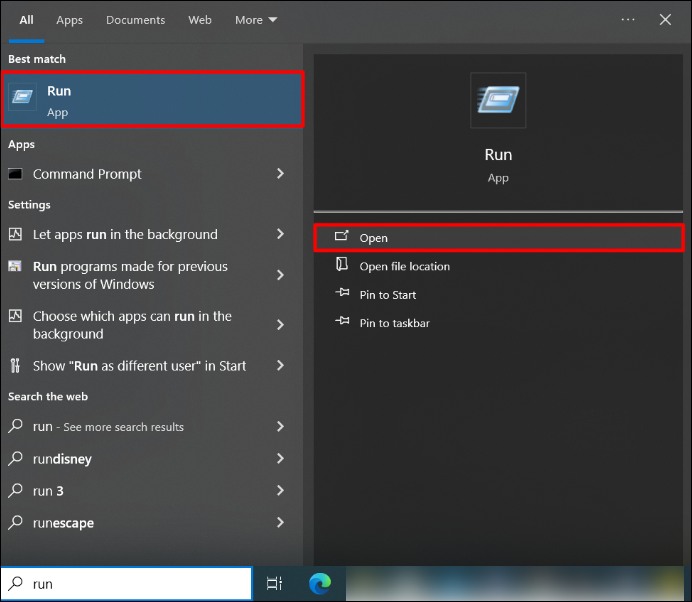Switch to the Documents tab

[x=135, y=20]
